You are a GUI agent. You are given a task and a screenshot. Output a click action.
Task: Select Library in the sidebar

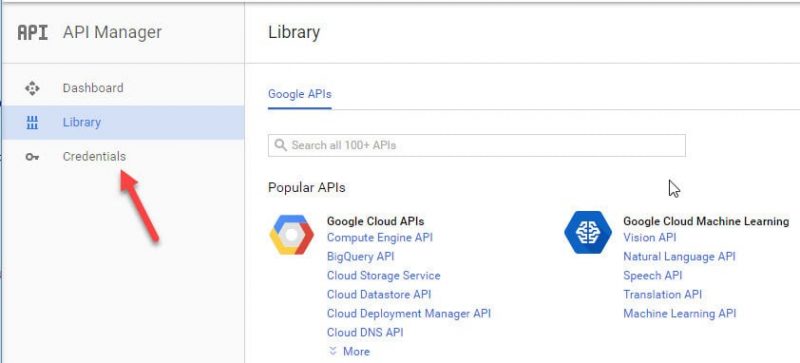click(122, 123)
